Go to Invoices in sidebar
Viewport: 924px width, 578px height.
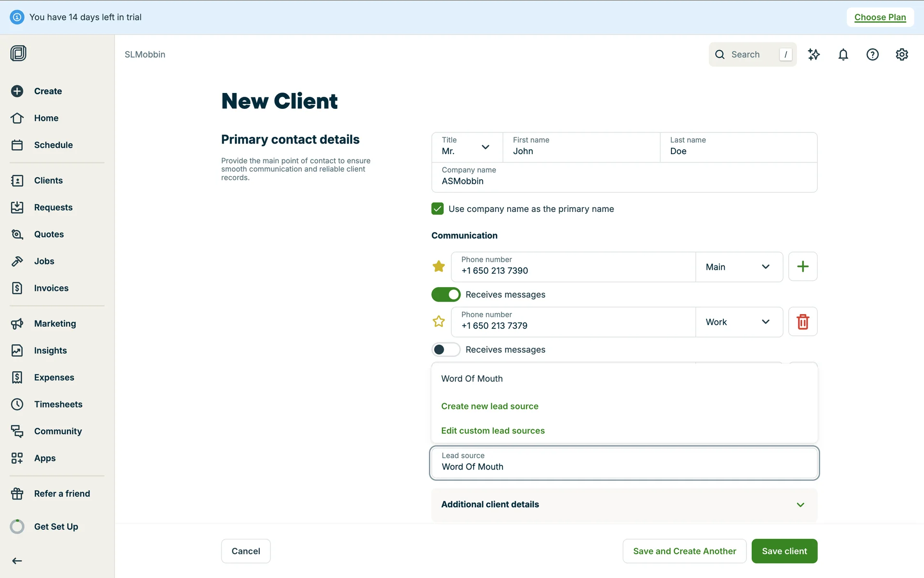pyautogui.click(x=51, y=288)
